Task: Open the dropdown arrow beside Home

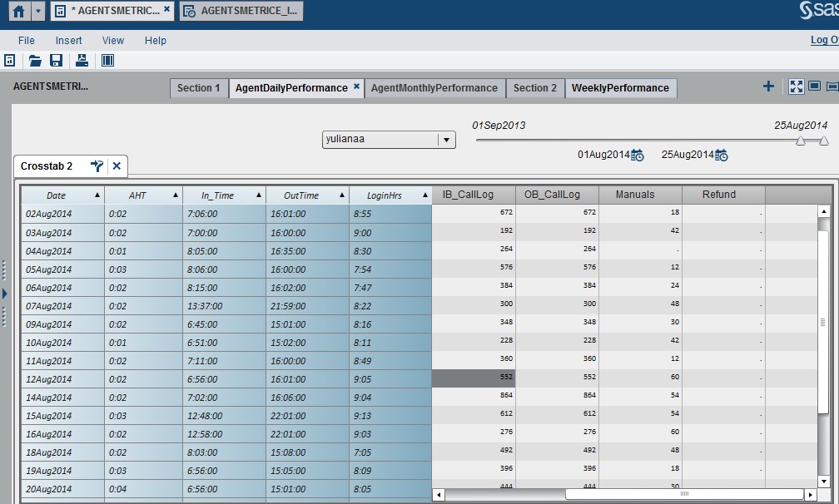Action: pyautogui.click(x=38, y=11)
